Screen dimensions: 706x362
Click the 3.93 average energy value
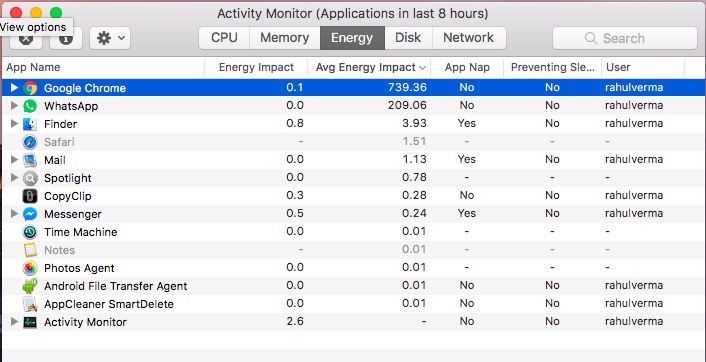(414, 123)
